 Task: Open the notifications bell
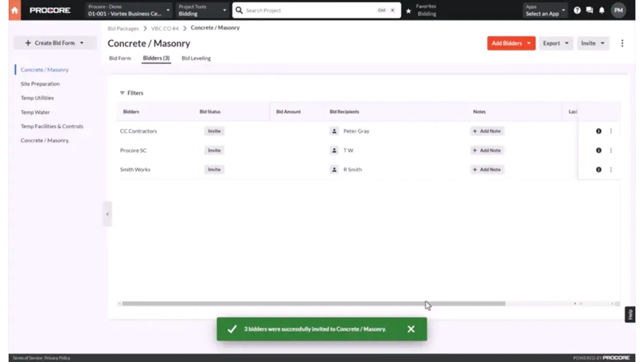point(602,10)
